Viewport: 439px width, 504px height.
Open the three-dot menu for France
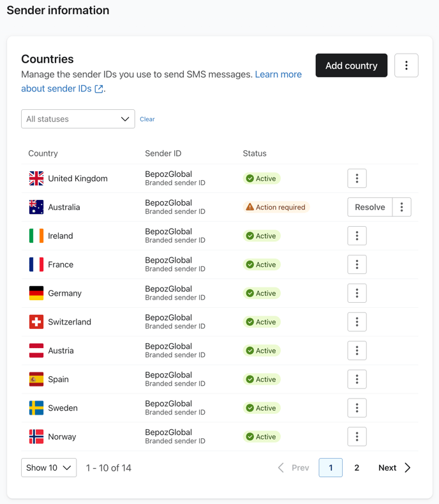click(x=357, y=264)
